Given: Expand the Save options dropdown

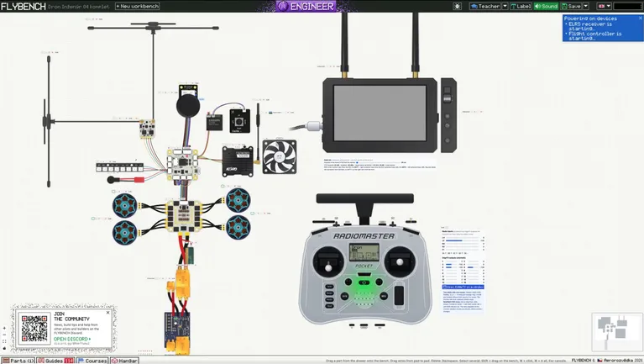Looking at the screenshot, I should [586, 6].
